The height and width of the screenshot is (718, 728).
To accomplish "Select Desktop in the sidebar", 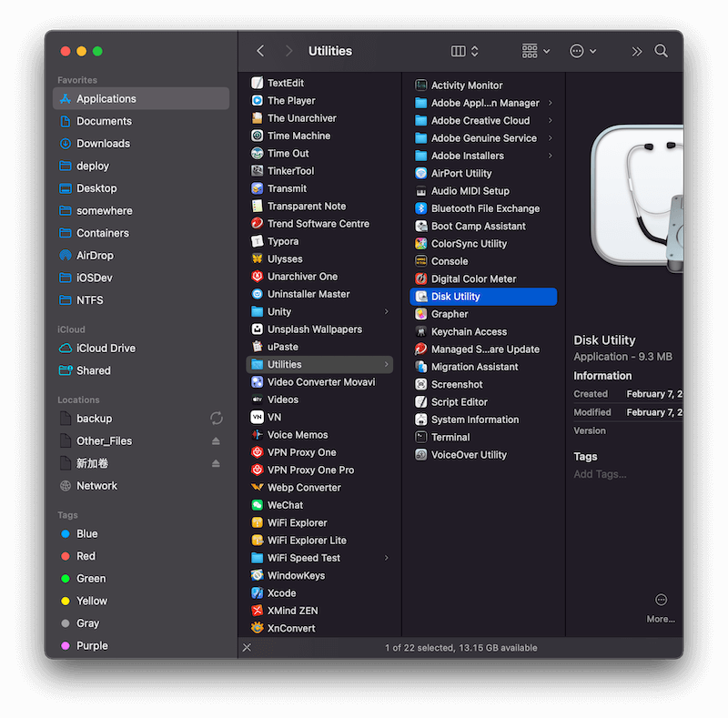I will click(141, 188).
